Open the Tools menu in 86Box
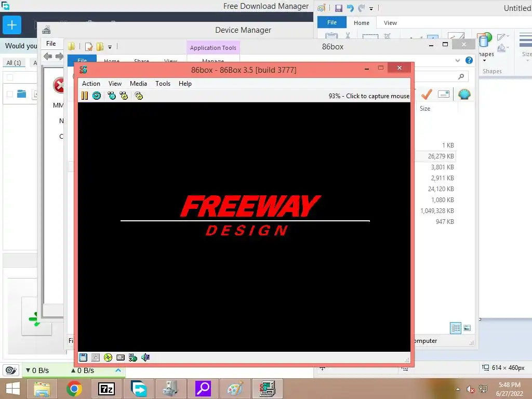532x399 pixels. tap(163, 84)
